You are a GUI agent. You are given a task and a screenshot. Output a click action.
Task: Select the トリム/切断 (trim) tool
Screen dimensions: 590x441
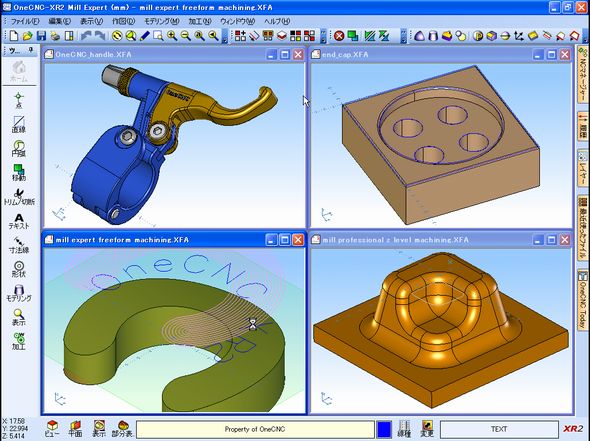coord(19,197)
